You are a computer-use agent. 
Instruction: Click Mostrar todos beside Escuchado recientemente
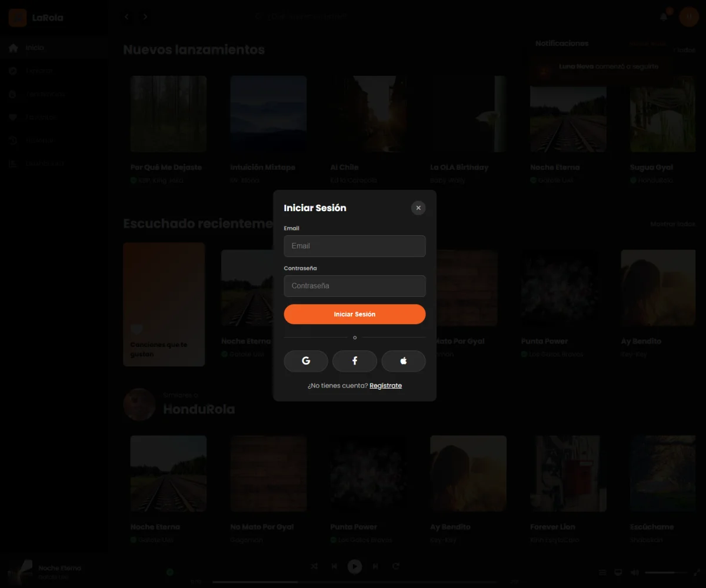click(x=672, y=224)
